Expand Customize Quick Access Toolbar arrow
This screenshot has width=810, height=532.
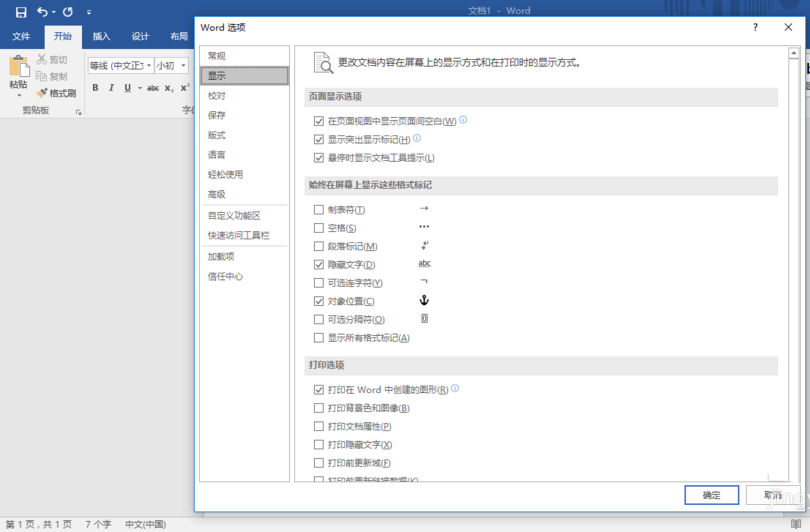[x=89, y=12]
